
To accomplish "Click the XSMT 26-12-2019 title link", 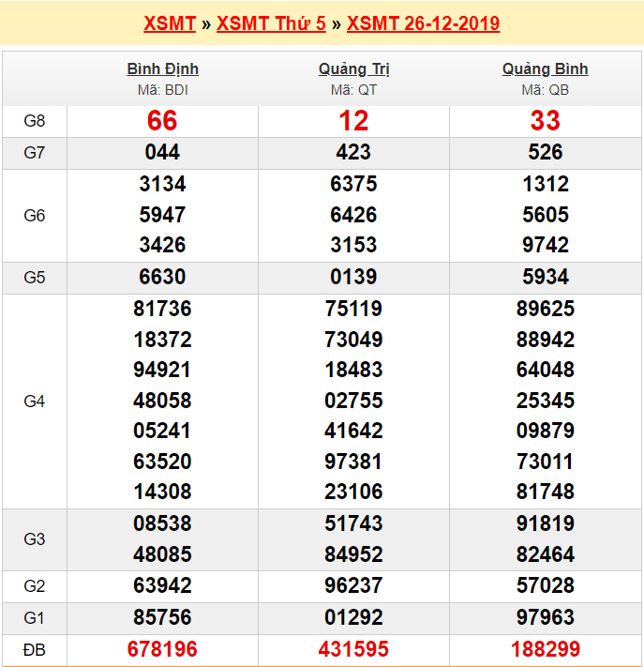I will [423, 23].
